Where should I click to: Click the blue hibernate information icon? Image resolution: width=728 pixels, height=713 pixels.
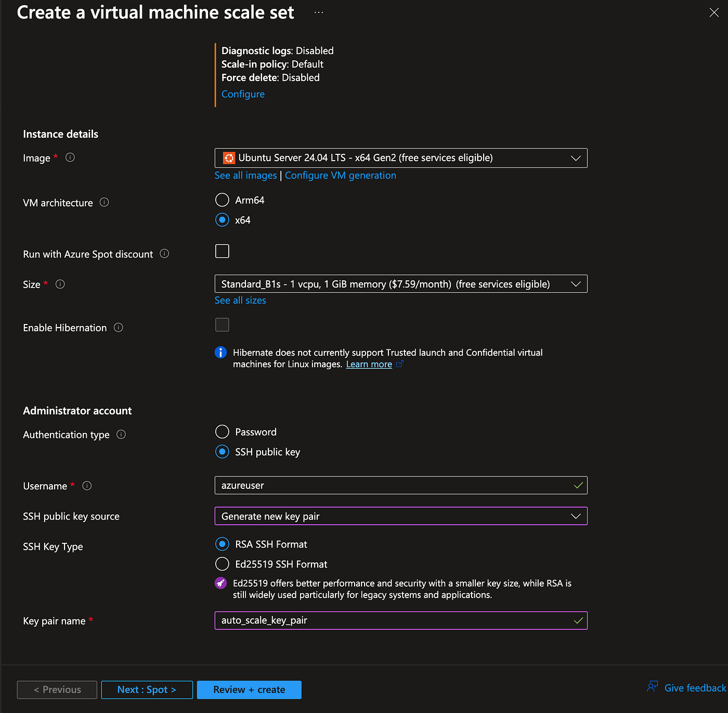pyautogui.click(x=221, y=353)
